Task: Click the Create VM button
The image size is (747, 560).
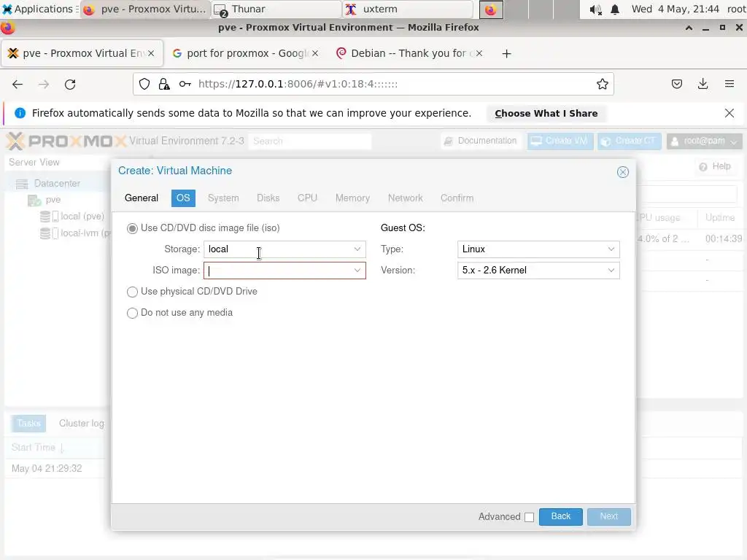Action: 560,141
